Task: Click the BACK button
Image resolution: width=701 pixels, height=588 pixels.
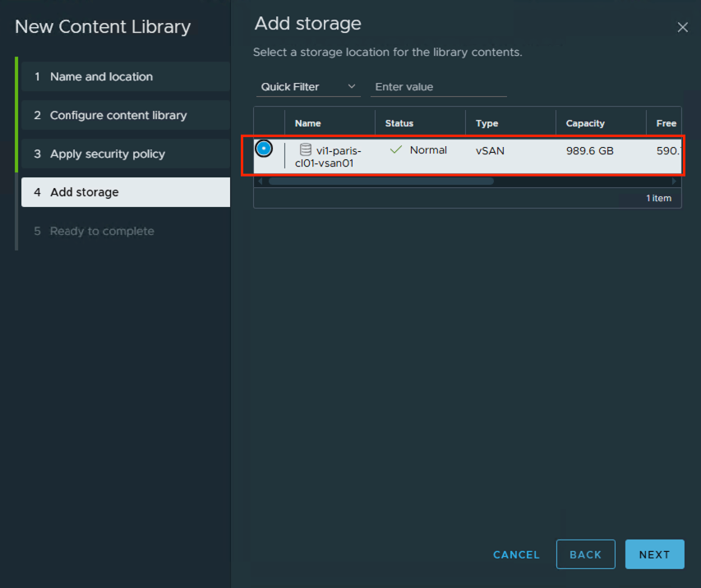Action: coord(585,554)
